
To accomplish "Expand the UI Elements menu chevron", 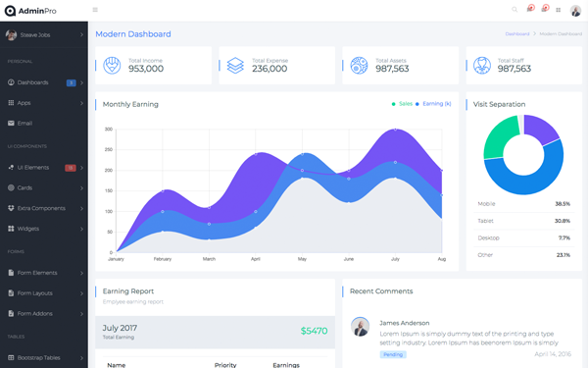I will pos(81,168).
